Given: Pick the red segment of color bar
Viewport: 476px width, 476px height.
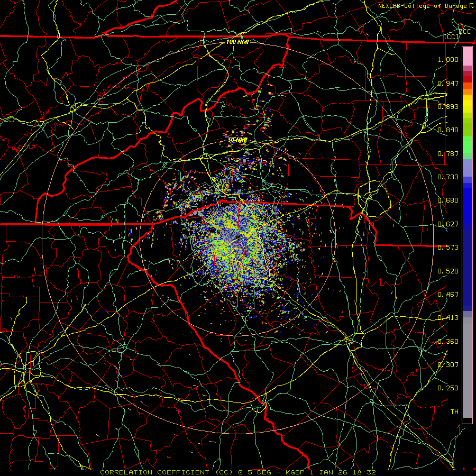Looking at the screenshot, I should pos(467,79).
